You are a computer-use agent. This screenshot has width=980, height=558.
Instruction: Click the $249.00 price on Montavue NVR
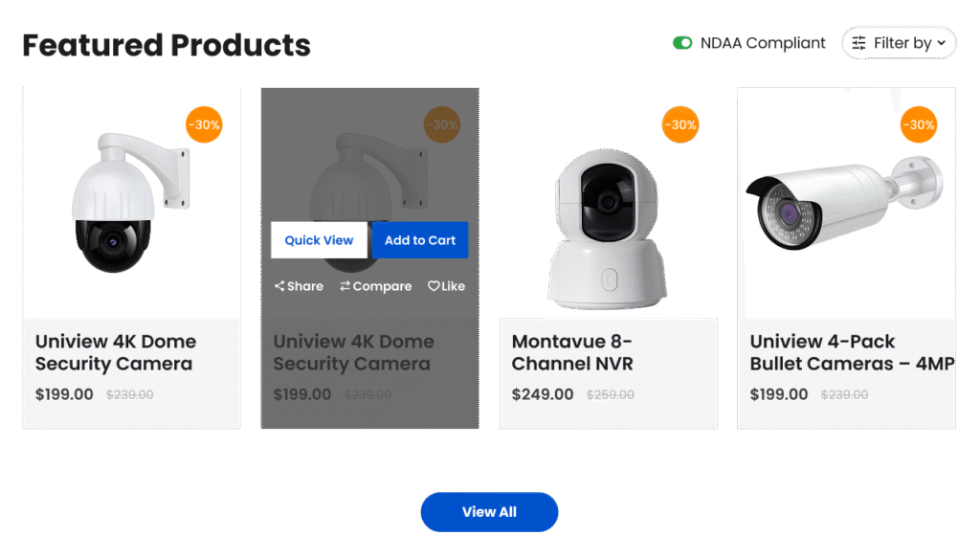click(542, 394)
